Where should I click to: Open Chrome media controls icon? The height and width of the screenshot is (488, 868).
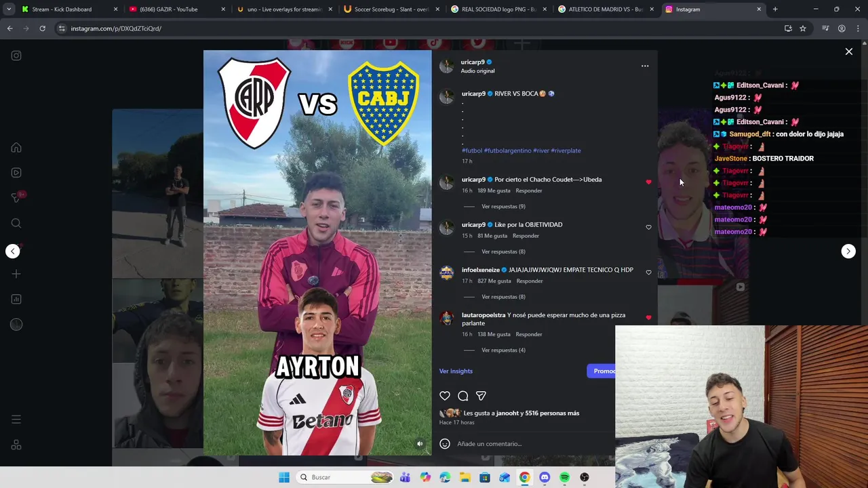tap(825, 28)
